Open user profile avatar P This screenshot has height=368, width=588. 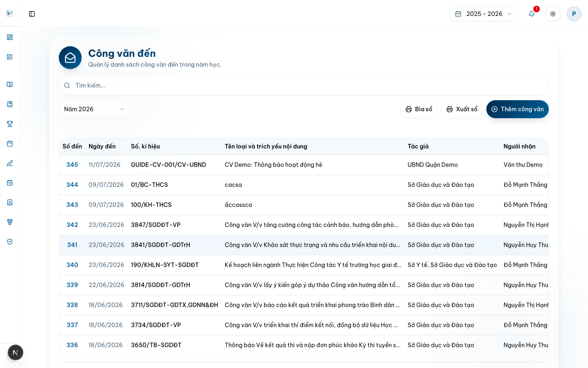click(x=574, y=14)
